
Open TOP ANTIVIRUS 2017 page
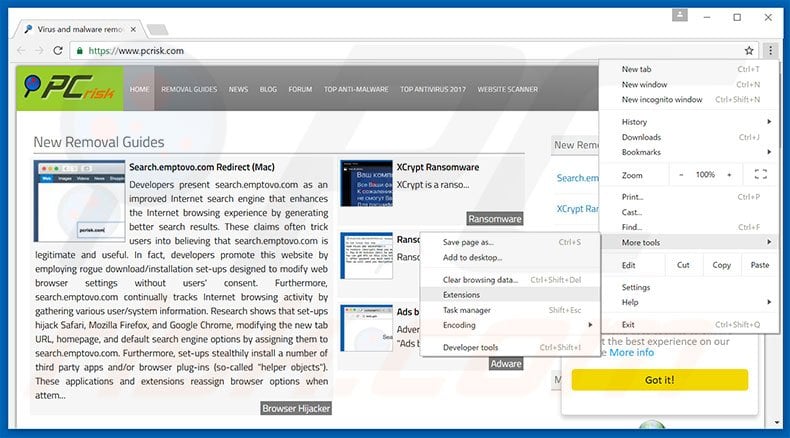(433, 89)
